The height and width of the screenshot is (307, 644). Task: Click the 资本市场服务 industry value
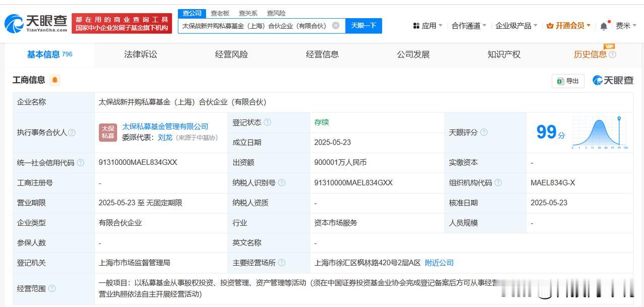click(336, 222)
